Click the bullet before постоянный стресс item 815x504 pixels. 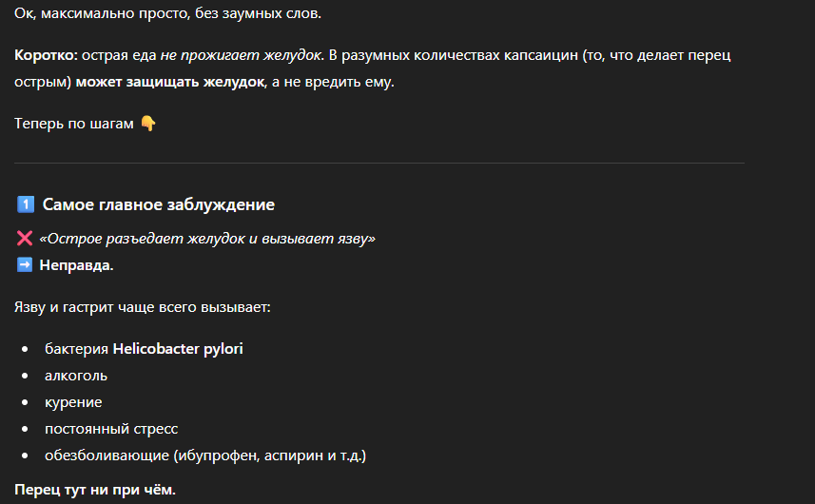25,429
